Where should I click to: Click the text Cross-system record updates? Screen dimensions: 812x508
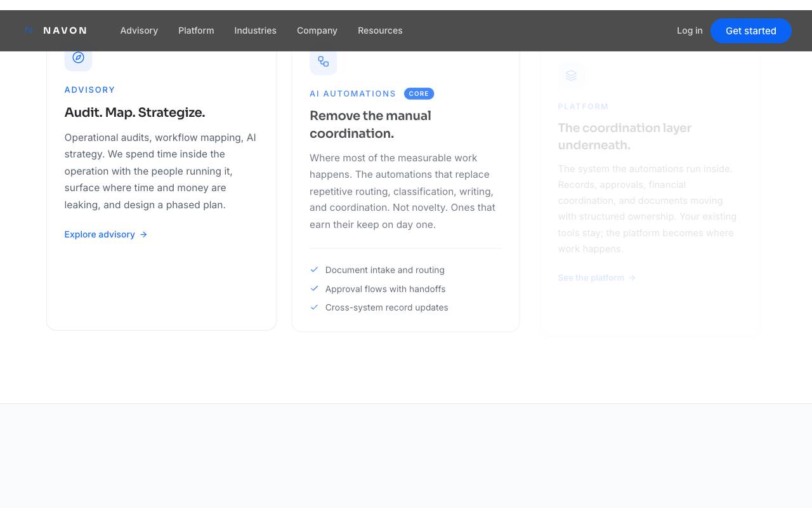[x=387, y=307]
